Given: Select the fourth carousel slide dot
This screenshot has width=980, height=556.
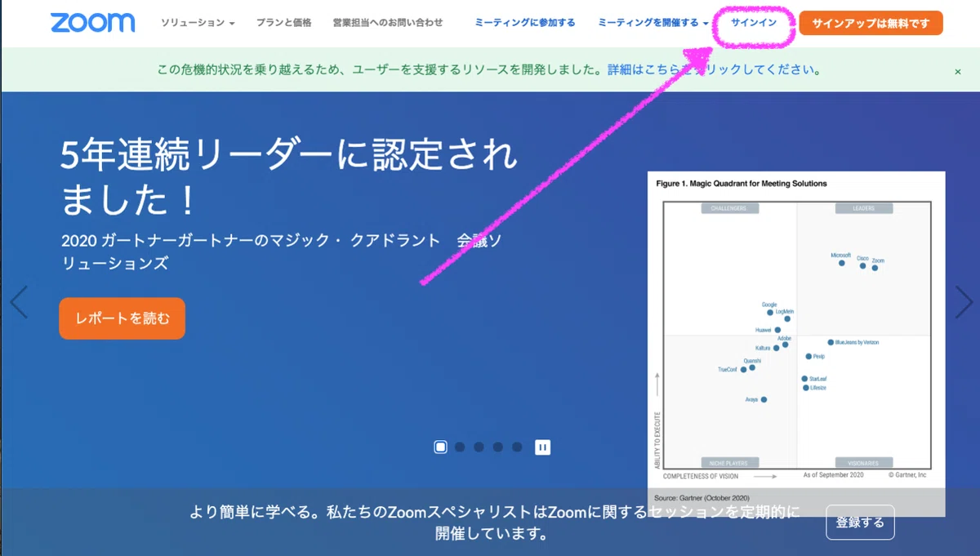Looking at the screenshot, I should [x=497, y=447].
